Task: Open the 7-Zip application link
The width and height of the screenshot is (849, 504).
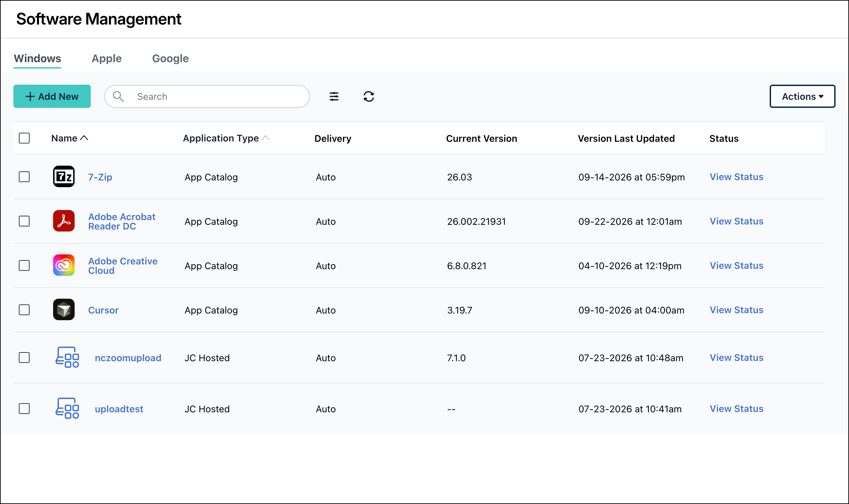Action: click(100, 177)
